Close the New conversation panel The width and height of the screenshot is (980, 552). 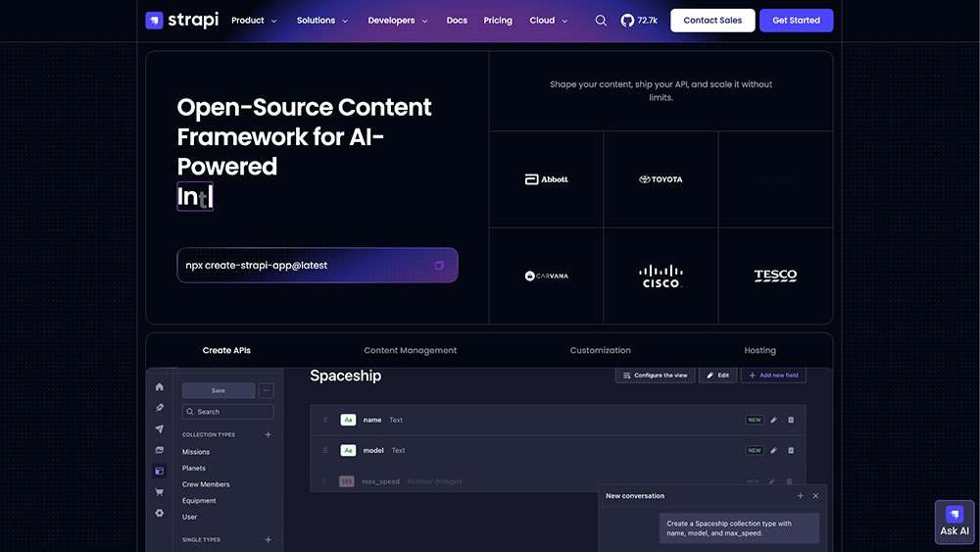point(815,496)
